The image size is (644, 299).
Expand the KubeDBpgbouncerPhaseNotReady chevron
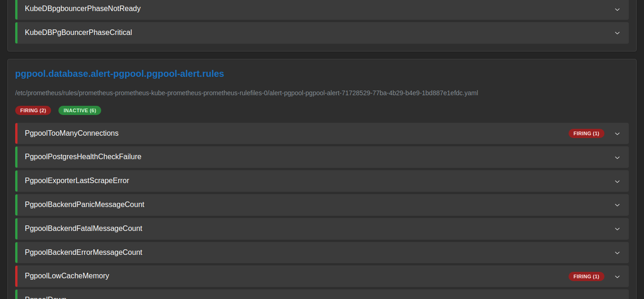(x=617, y=9)
